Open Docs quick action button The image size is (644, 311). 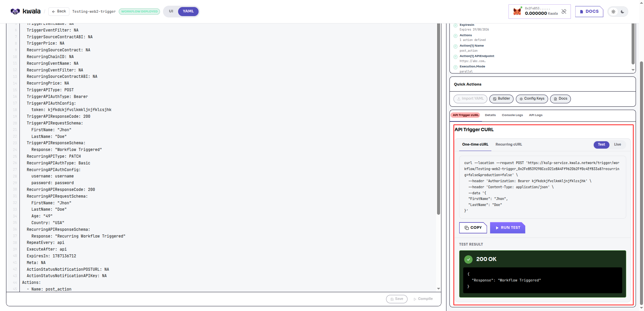pyautogui.click(x=560, y=99)
